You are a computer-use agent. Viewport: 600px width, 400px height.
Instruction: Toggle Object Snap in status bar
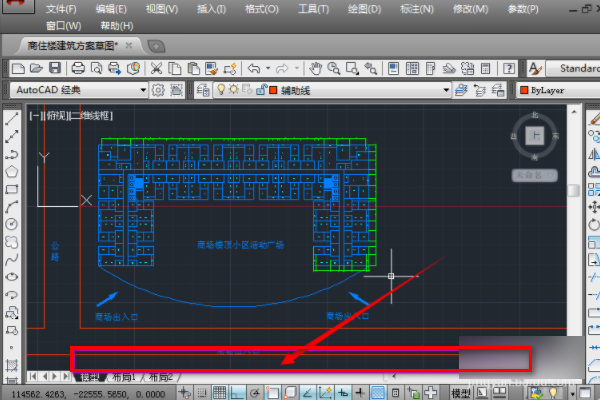click(272, 393)
